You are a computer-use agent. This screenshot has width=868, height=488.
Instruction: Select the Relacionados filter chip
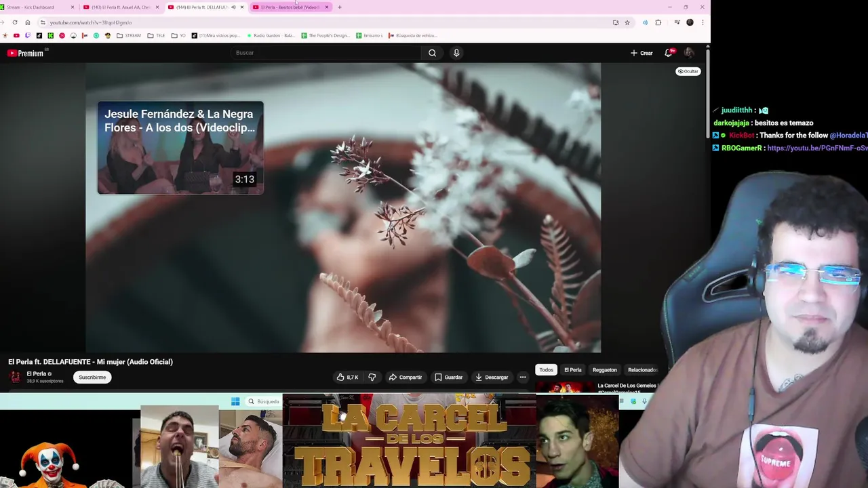point(642,369)
